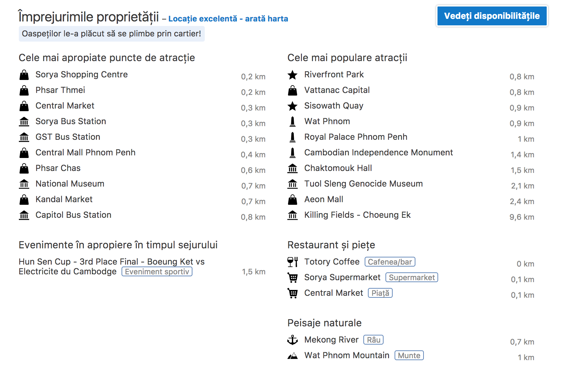
Task: Click the star icon next to Riverfront Park
Action: pos(293,75)
